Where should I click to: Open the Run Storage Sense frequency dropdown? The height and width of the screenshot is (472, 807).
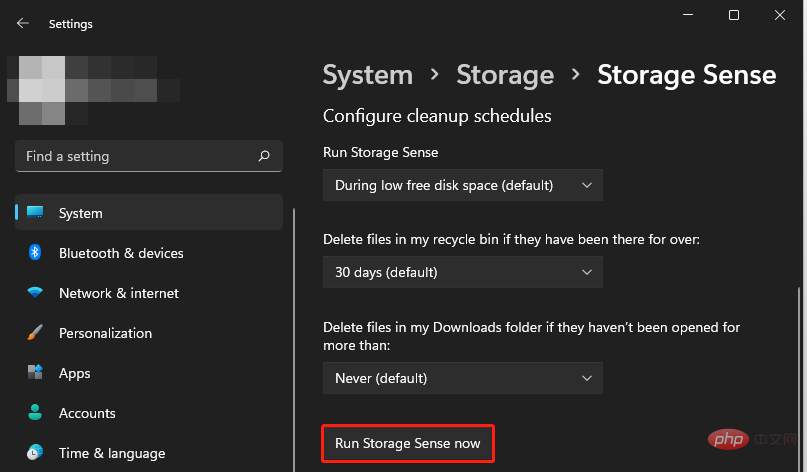coord(463,185)
